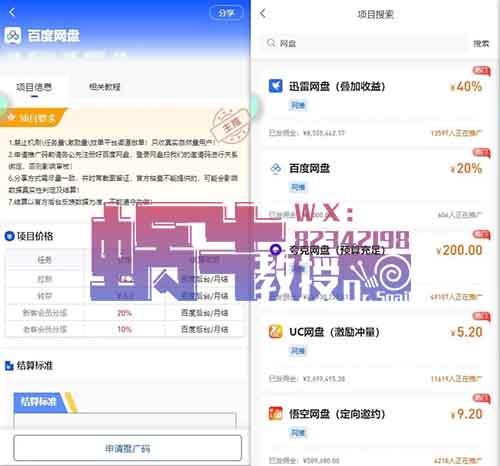Click the 项目搜索 page title
The image size is (500, 466).
point(375,14)
